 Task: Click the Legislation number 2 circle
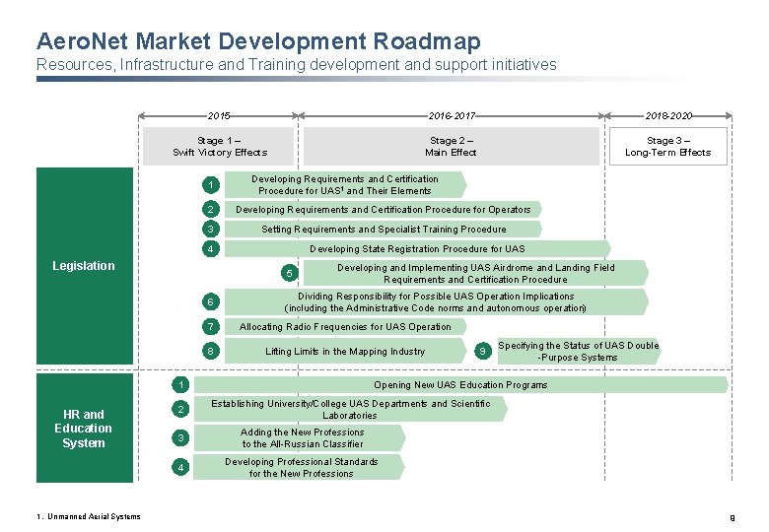coord(211,209)
